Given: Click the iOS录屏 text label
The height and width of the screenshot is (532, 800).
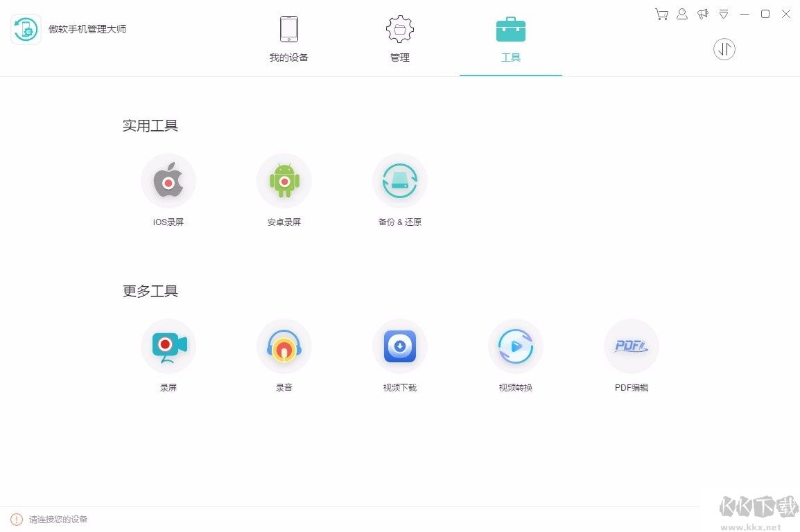Looking at the screenshot, I should pyautogui.click(x=168, y=222).
